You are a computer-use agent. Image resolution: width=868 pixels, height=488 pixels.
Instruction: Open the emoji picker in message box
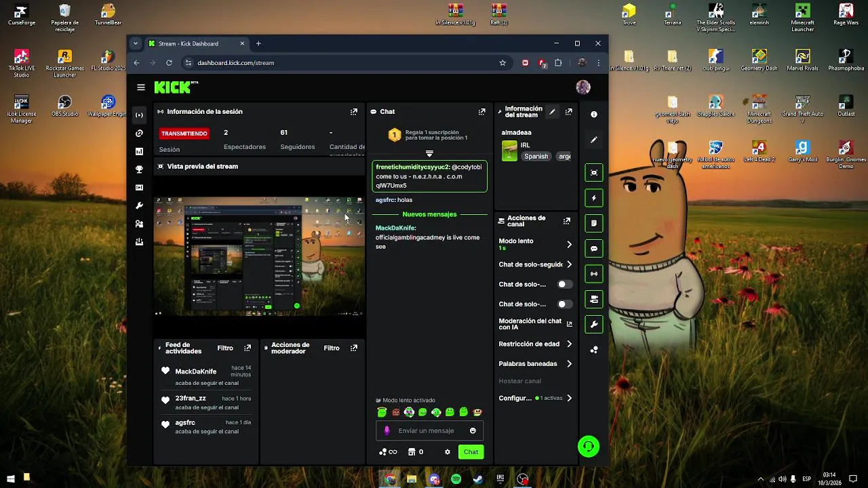point(473,430)
